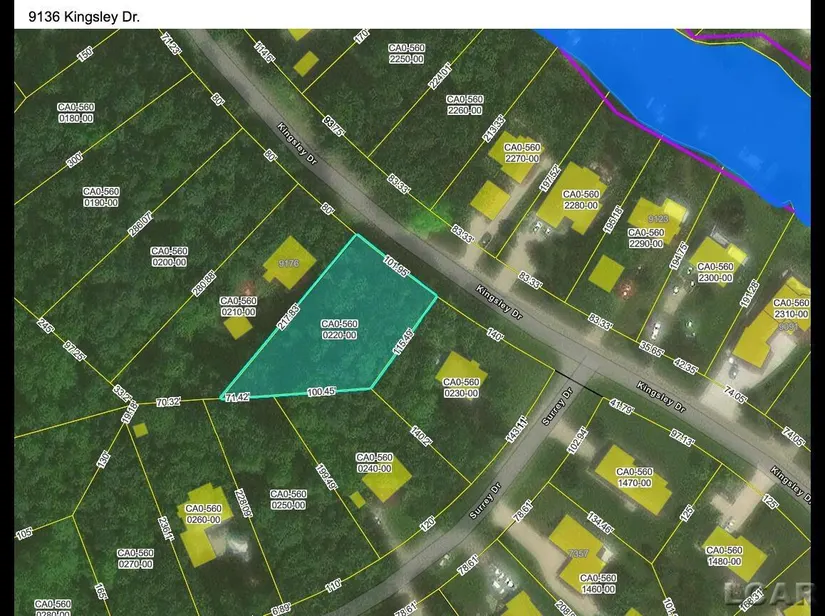Select the building numbered 9123

click(657, 217)
